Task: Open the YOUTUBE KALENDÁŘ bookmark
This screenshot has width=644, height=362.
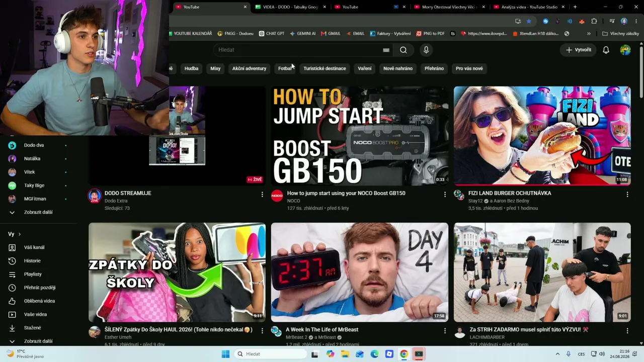Action: [190, 34]
